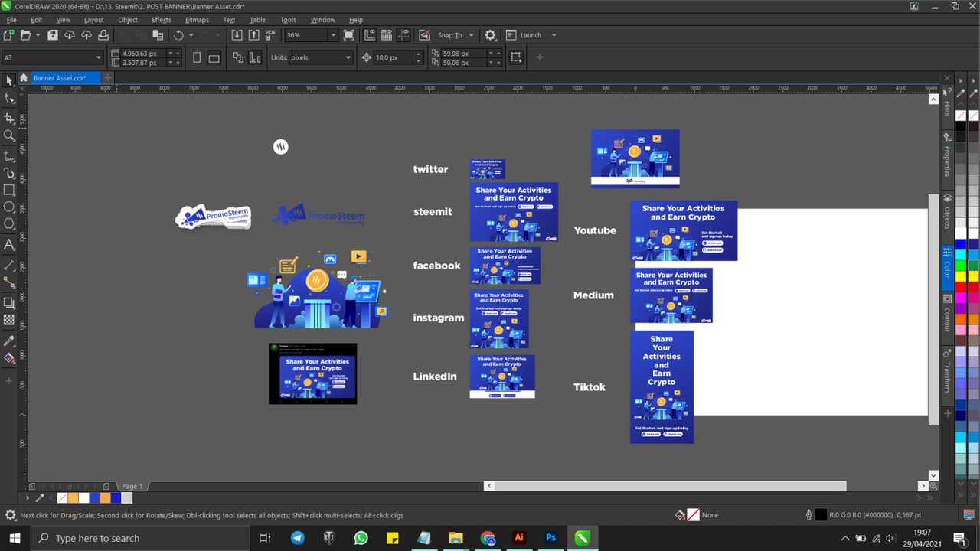Set page orientation to Portrait
Viewport: 980px width, 551px height.
197,57
